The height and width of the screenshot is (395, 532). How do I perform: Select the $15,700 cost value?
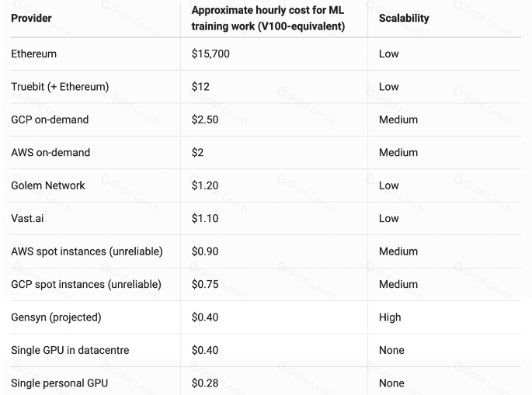pyautogui.click(x=210, y=54)
